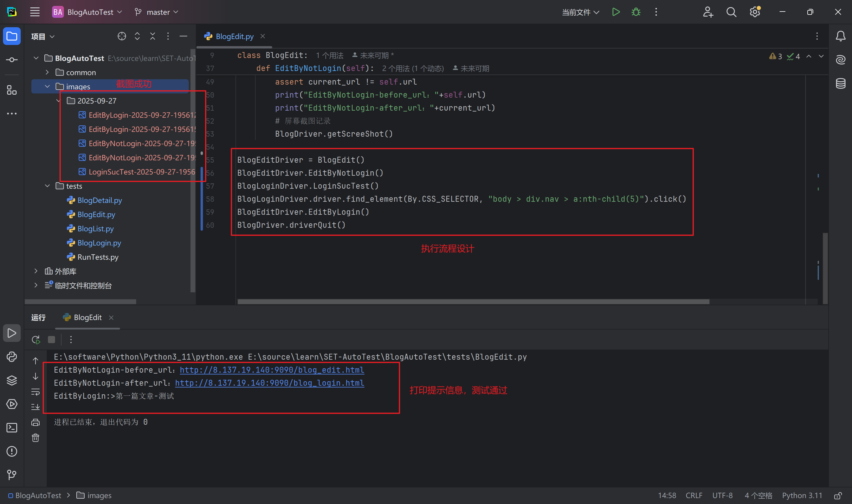This screenshot has width=852, height=504.
Task: Open Python Packages layers icon
Action: coord(12,380)
